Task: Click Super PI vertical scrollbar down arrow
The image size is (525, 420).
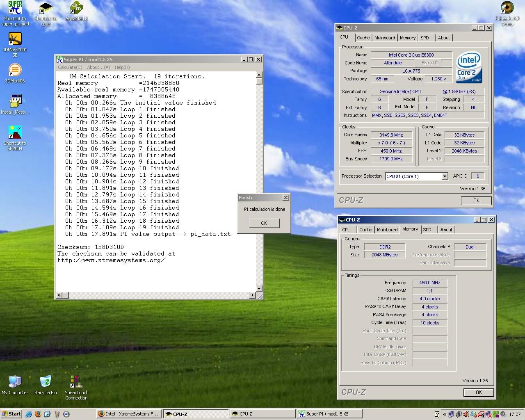Action: point(259,289)
